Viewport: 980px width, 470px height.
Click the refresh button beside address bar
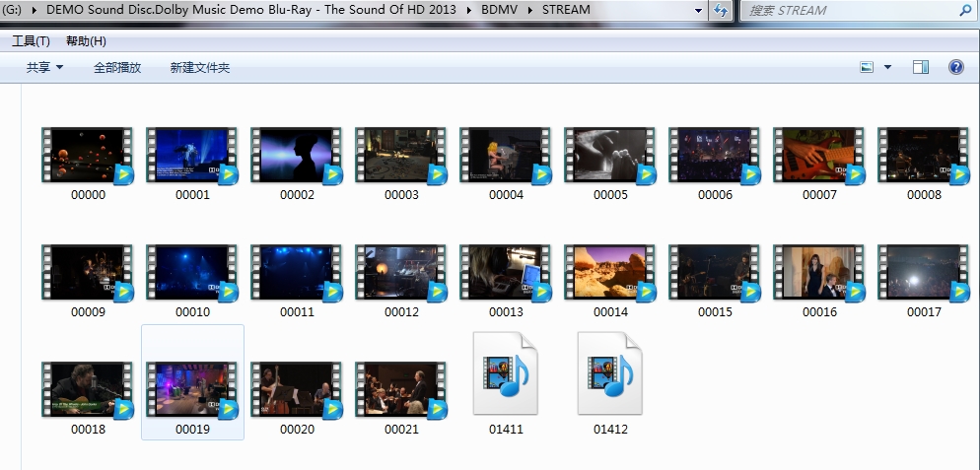pos(721,11)
